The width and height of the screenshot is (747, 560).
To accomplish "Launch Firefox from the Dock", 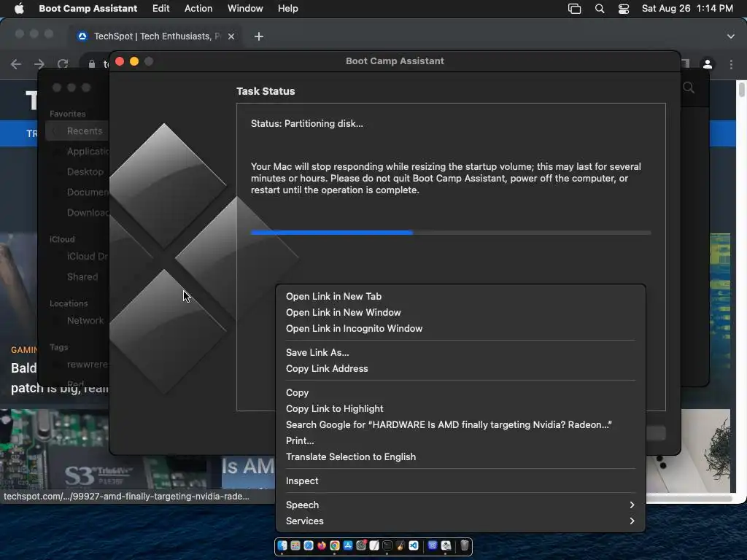I will pyautogui.click(x=322, y=545).
